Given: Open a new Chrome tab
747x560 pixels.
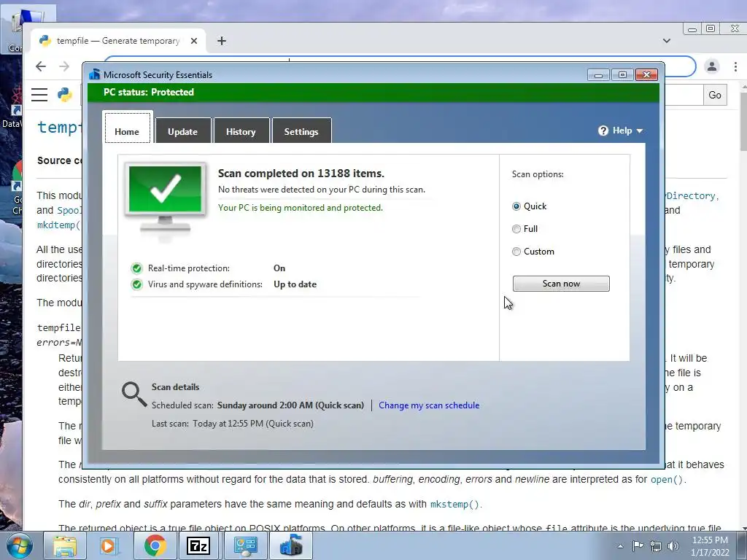Looking at the screenshot, I should [222, 41].
